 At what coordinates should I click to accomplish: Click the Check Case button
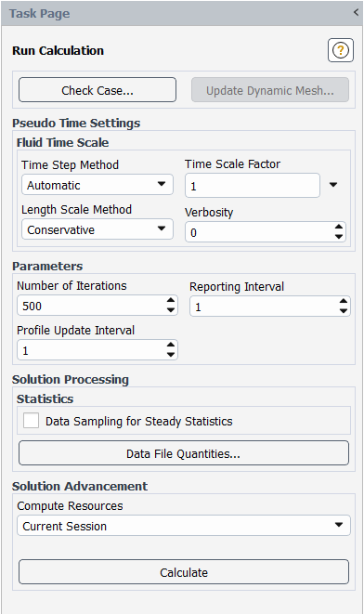(x=97, y=90)
